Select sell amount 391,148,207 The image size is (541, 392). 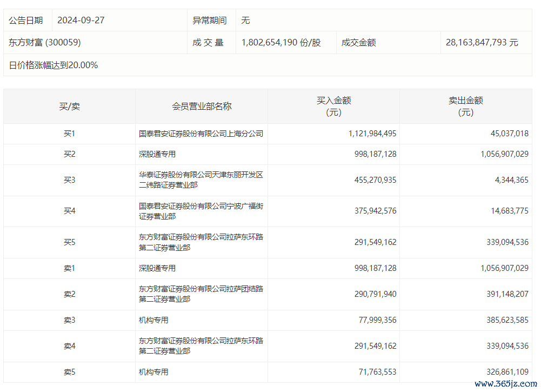[507, 294]
